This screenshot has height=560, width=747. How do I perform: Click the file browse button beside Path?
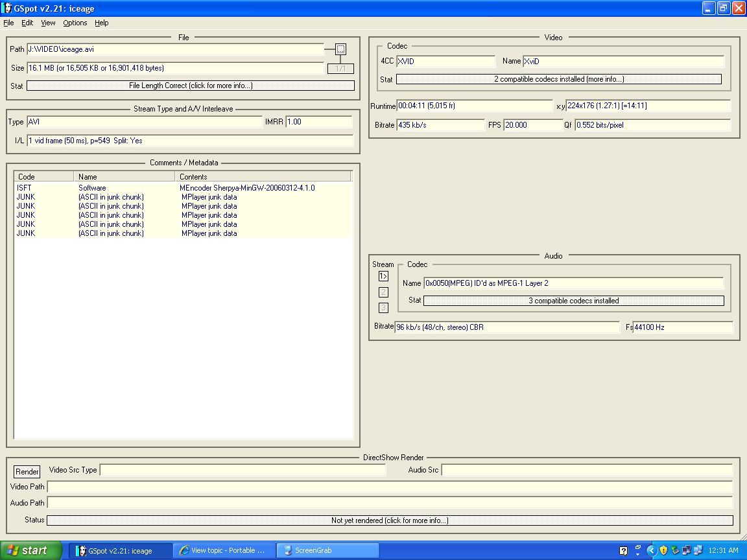click(x=340, y=49)
